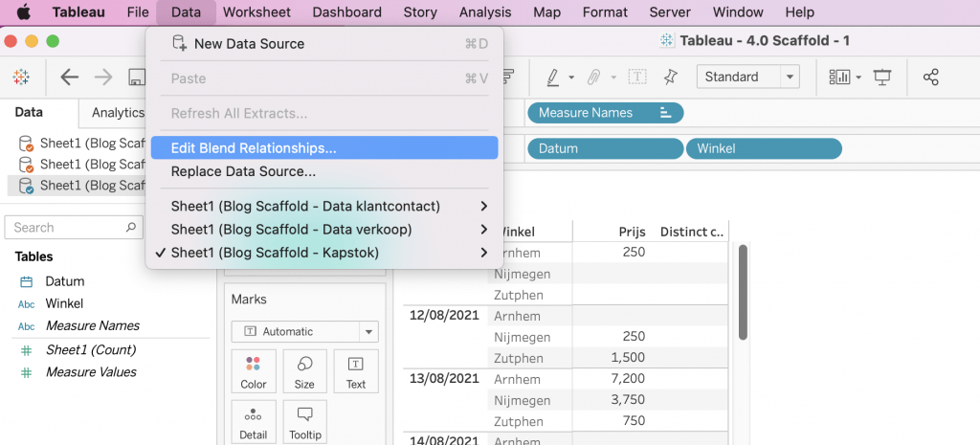This screenshot has height=445, width=980.
Task: Click the Tableau logo start page icon
Action: pyautogui.click(x=21, y=78)
